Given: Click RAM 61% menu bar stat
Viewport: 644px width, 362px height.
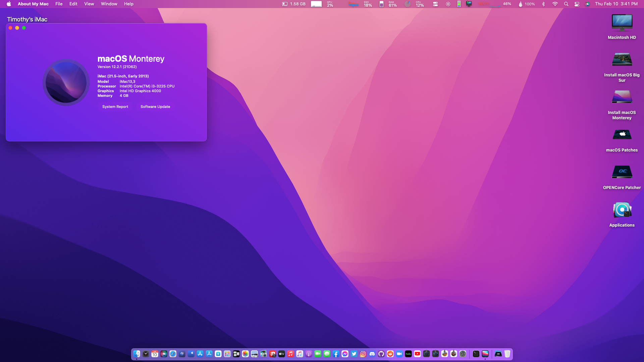Looking at the screenshot, I should (392, 4).
